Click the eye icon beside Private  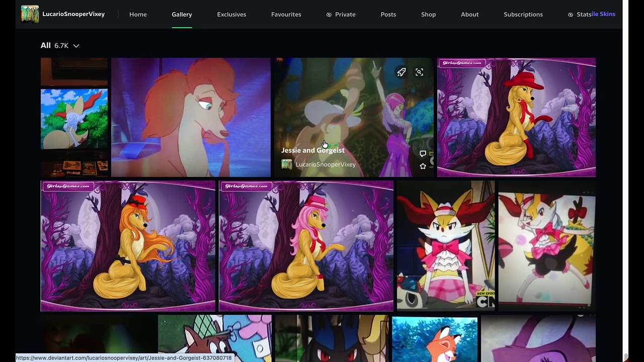point(329,15)
